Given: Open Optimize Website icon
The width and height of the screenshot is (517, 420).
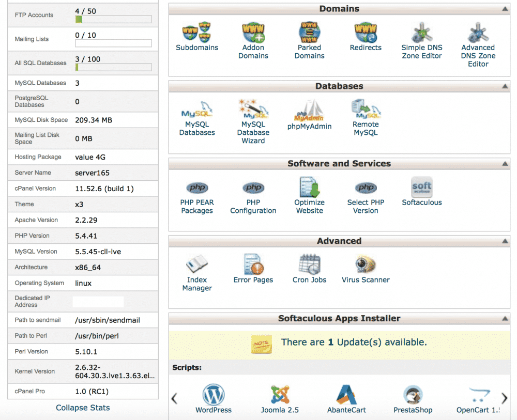Looking at the screenshot, I should pyautogui.click(x=309, y=187).
